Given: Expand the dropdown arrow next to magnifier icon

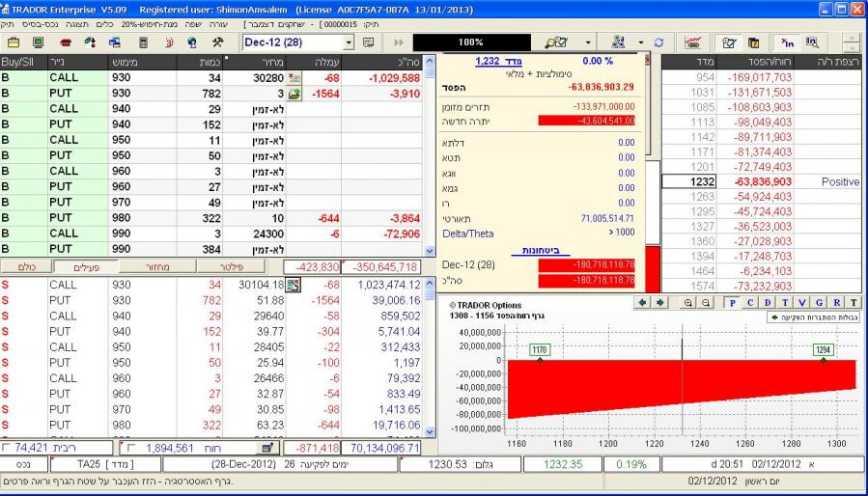Looking at the screenshot, I should [x=588, y=43].
